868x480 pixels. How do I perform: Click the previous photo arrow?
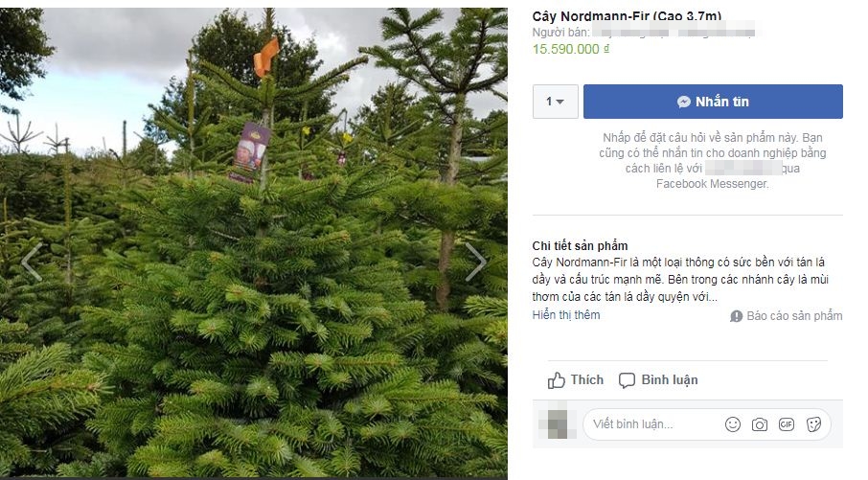pos(32,262)
